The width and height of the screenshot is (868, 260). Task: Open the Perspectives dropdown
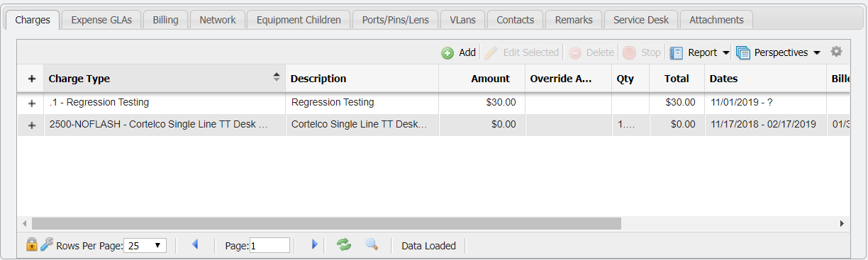point(778,52)
